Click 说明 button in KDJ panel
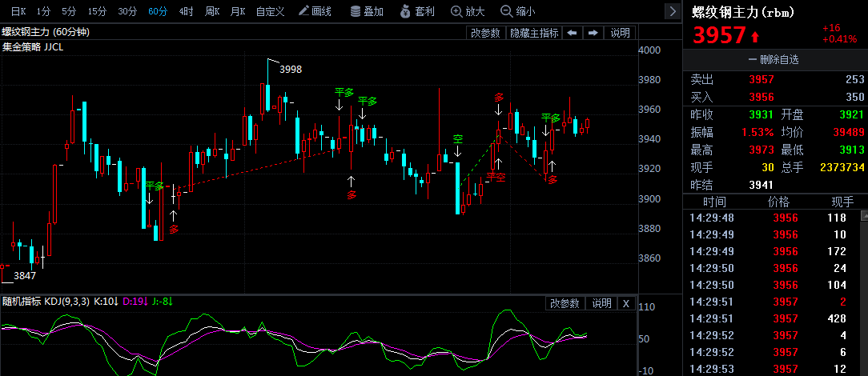The height and width of the screenshot is (376, 868). pyautogui.click(x=601, y=303)
